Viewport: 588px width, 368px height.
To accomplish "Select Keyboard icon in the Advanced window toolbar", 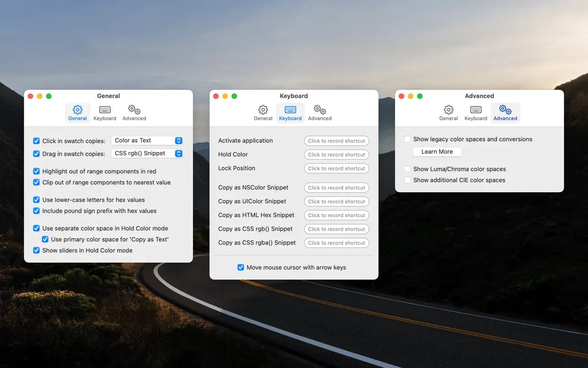I will [x=476, y=110].
